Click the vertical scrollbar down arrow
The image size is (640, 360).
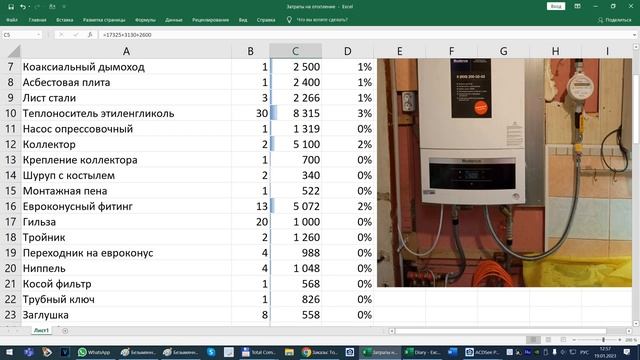pos(636,323)
